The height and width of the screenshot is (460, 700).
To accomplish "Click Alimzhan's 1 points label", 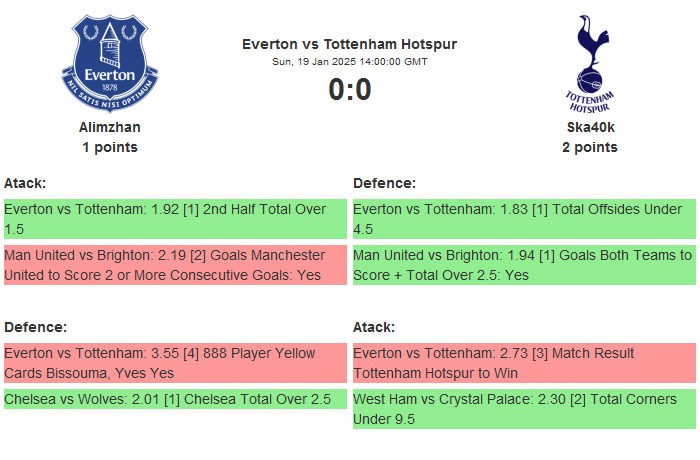I will pos(110,147).
